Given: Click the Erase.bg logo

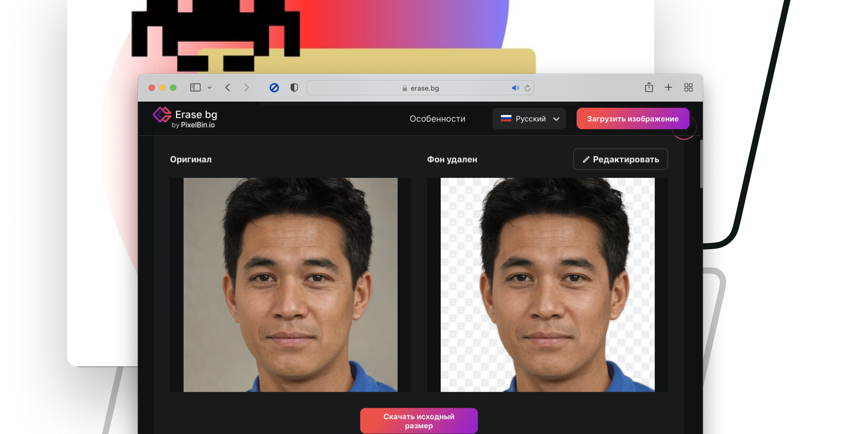Looking at the screenshot, I should click(x=185, y=118).
